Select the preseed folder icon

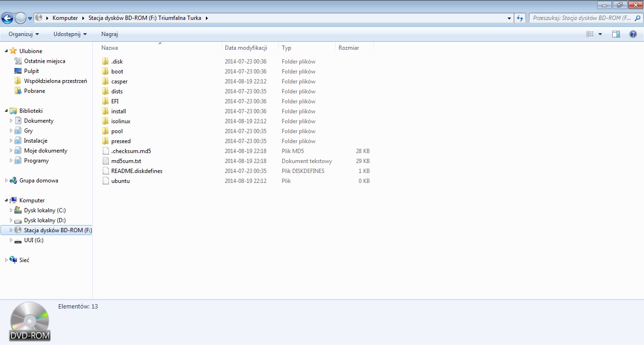tap(106, 141)
